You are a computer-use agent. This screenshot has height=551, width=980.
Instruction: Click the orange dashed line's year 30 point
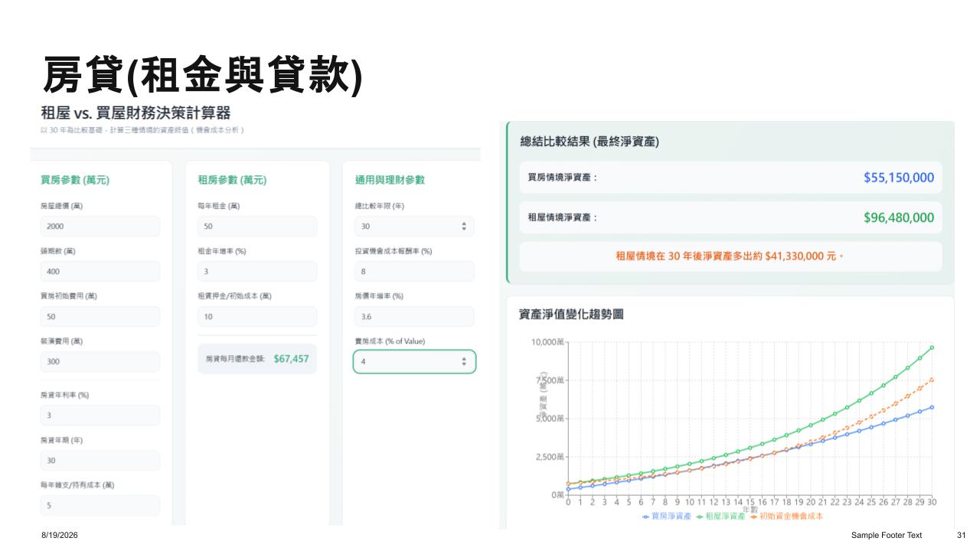pos(933,380)
